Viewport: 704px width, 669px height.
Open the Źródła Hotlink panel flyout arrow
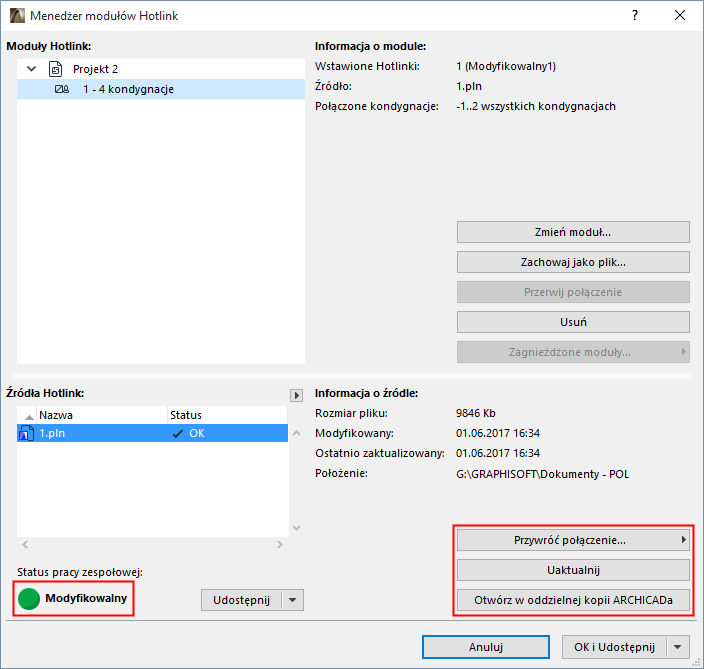(296, 396)
